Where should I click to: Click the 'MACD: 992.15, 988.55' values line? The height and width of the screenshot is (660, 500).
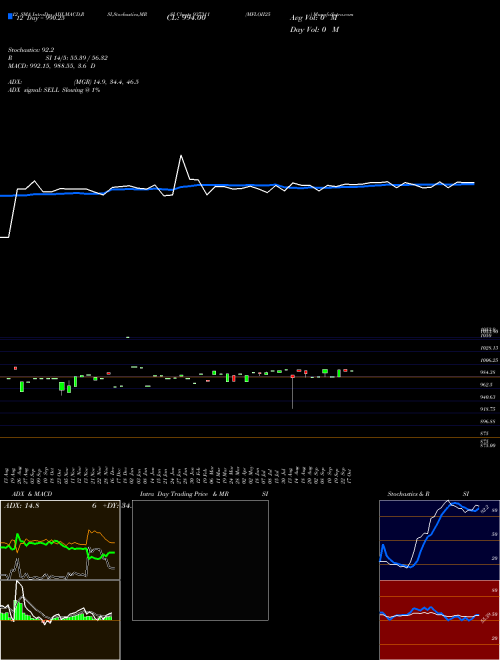point(51,66)
